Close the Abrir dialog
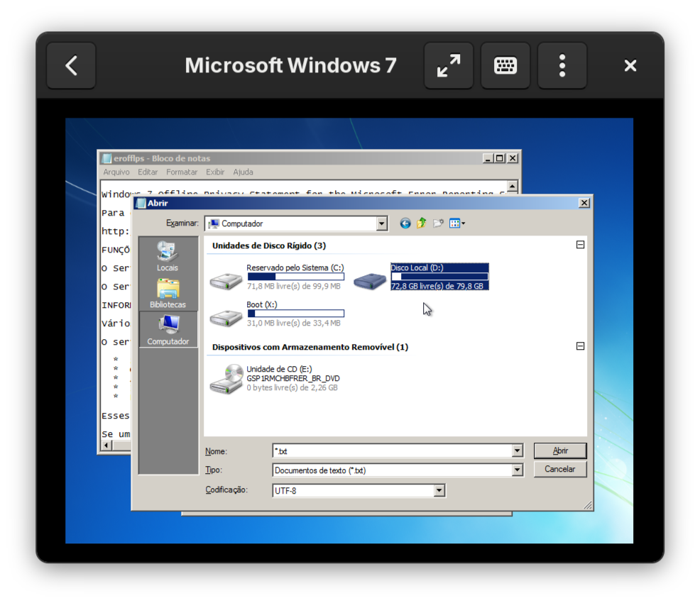Screen dimensions: 700x603 tap(584, 203)
